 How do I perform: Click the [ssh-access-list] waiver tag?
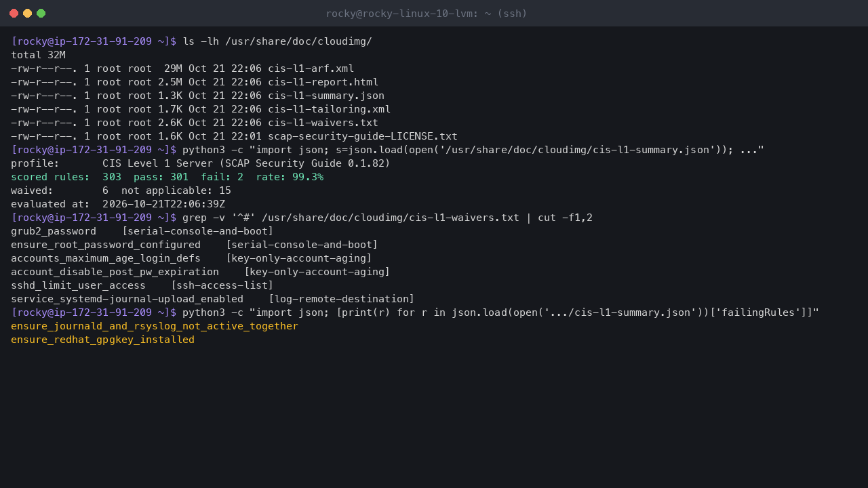coord(222,285)
